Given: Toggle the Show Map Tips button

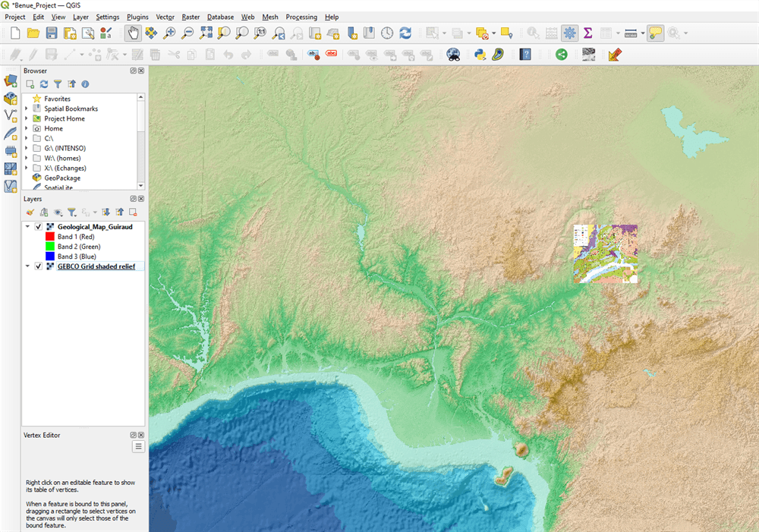Looking at the screenshot, I should click(655, 33).
